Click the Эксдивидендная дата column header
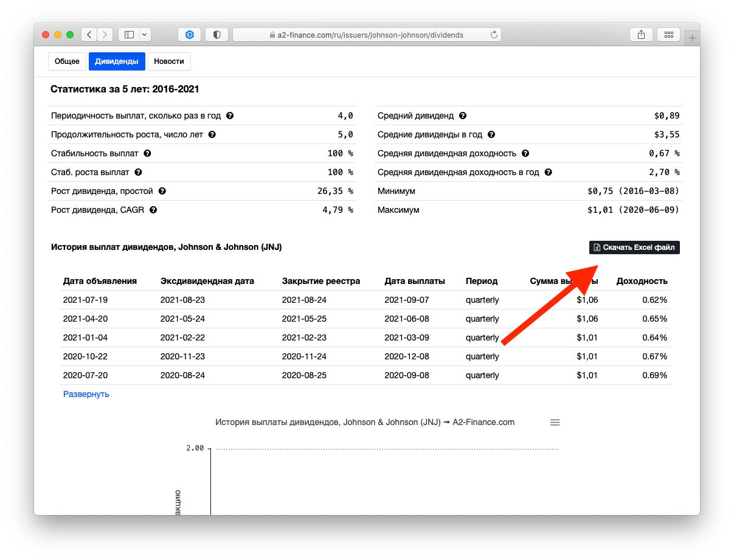The width and height of the screenshot is (734, 560). [x=207, y=281]
